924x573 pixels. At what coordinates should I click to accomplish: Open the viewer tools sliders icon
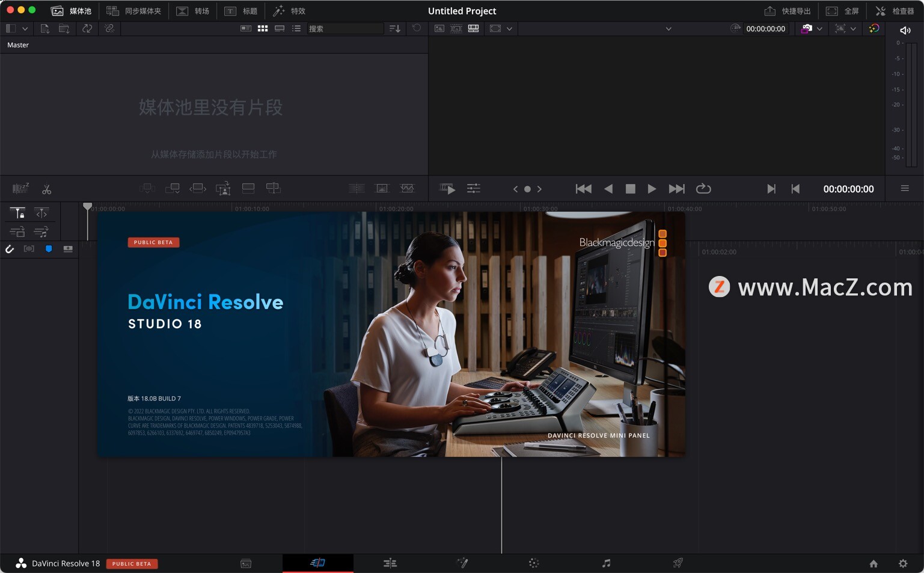(x=474, y=189)
